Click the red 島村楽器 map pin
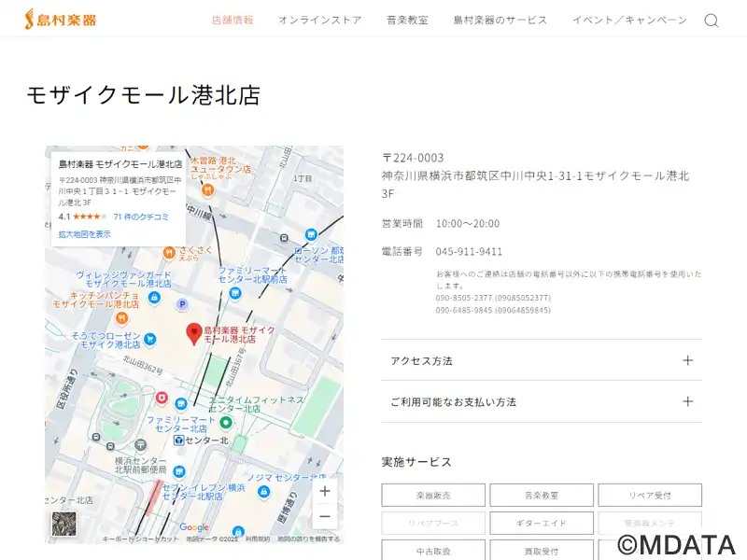This screenshot has height=560, width=747. (x=194, y=333)
